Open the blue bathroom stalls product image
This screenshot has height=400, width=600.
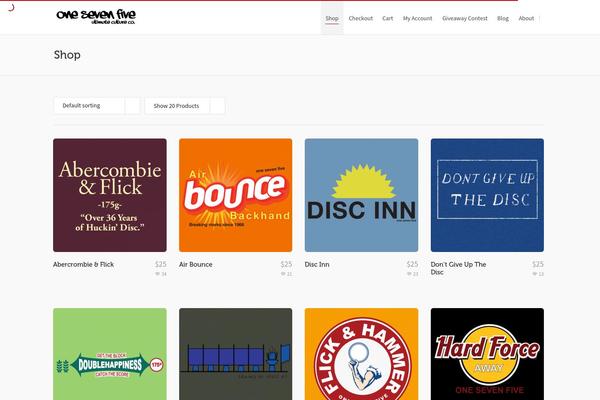[x=235, y=354]
